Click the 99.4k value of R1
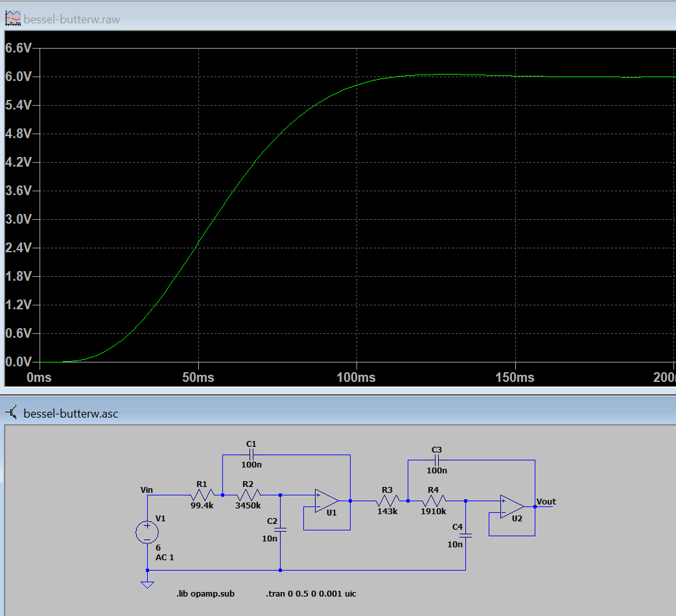Viewport: 676px width, 616px height. click(202, 505)
